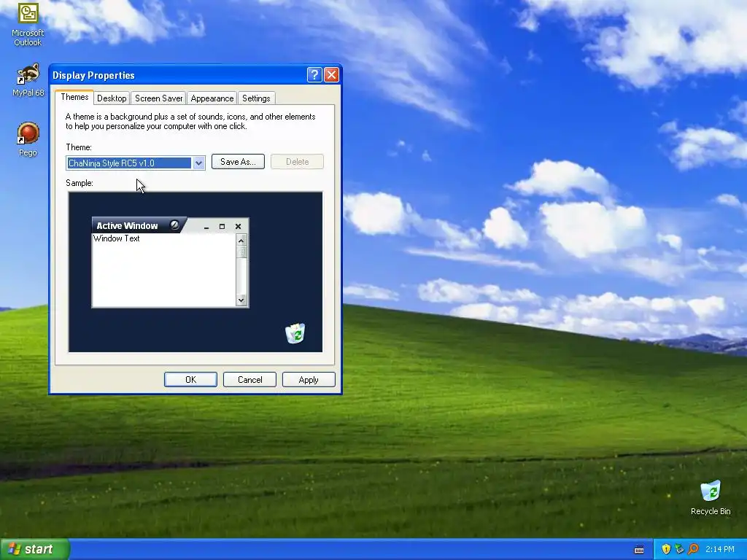
Task: Click the sample window's minimize button
Action: [206, 227]
